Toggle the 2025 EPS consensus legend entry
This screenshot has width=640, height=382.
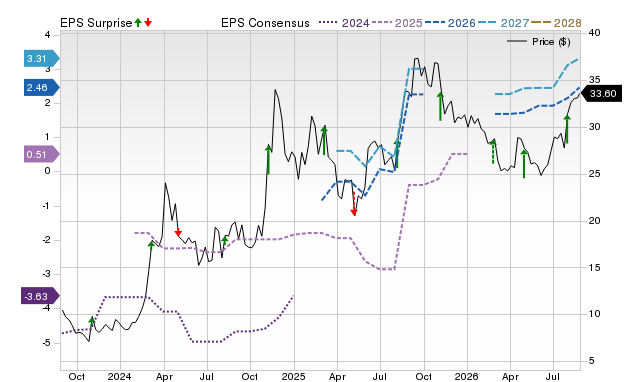397,23
